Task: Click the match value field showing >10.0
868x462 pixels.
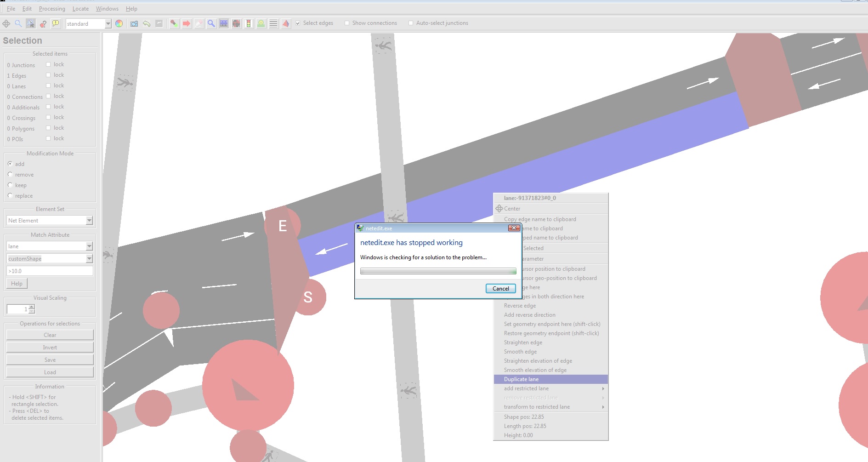Action: 50,271
